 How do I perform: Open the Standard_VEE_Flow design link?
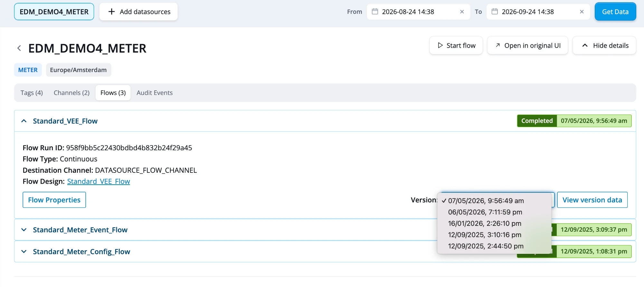coord(99,181)
